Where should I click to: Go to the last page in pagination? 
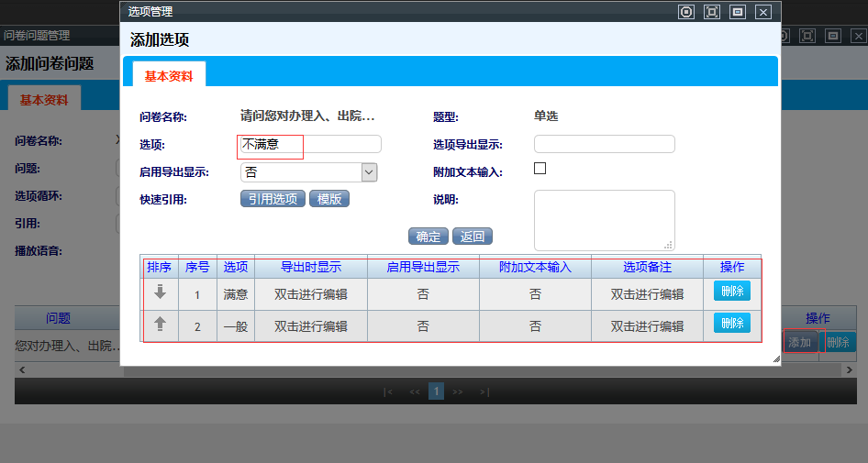coord(484,391)
